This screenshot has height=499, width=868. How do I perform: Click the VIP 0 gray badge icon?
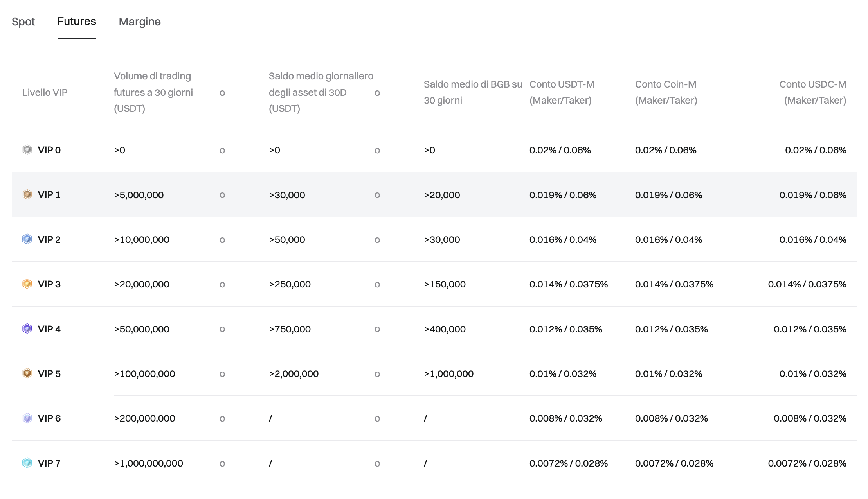pyautogui.click(x=27, y=150)
